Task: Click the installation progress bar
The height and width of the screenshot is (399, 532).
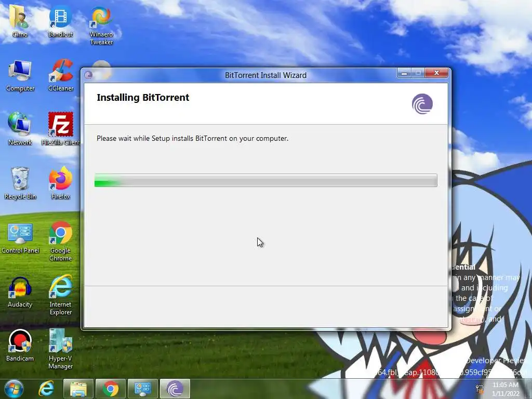Action: (265, 180)
